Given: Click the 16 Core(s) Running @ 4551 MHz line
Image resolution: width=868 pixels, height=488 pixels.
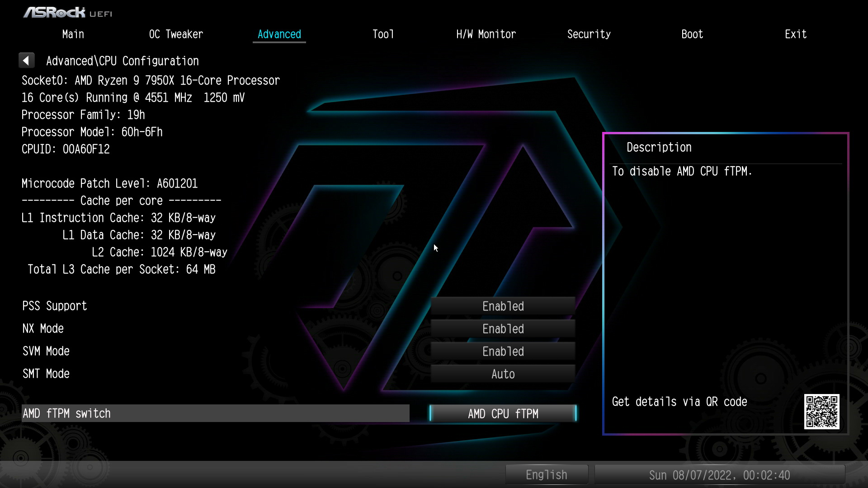Looking at the screenshot, I should 133,98.
